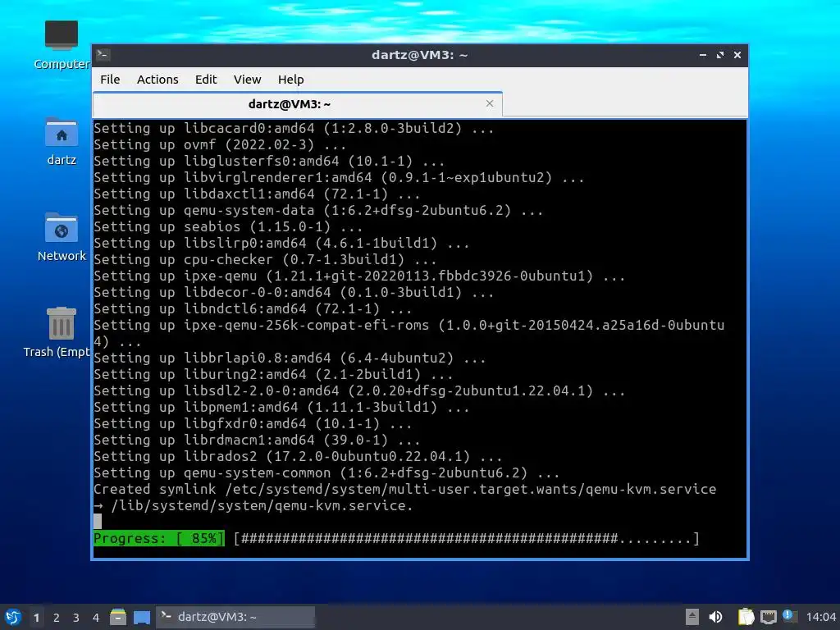840x630 pixels.
Task: Launch the file manager from the taskbar
Action: tap(118, 617)
